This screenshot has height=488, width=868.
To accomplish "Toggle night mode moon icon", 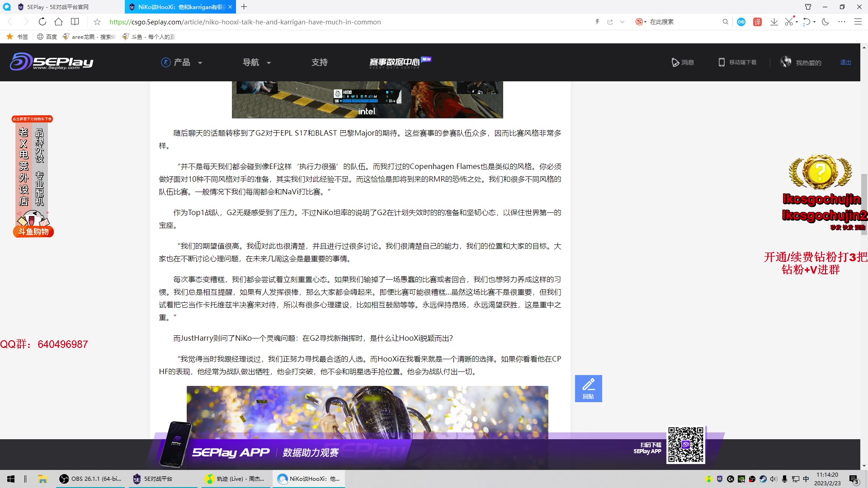I will click(826, 22).
